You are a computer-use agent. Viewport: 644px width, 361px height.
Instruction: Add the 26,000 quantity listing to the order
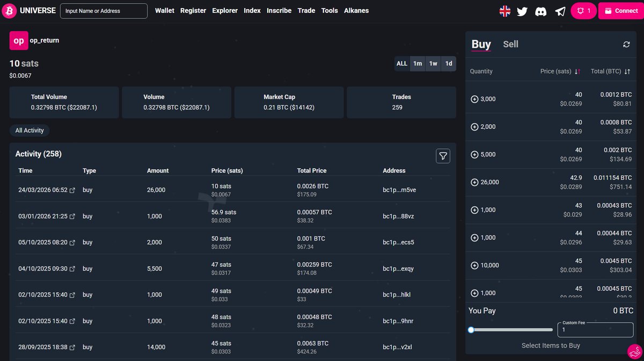(474, 182)
